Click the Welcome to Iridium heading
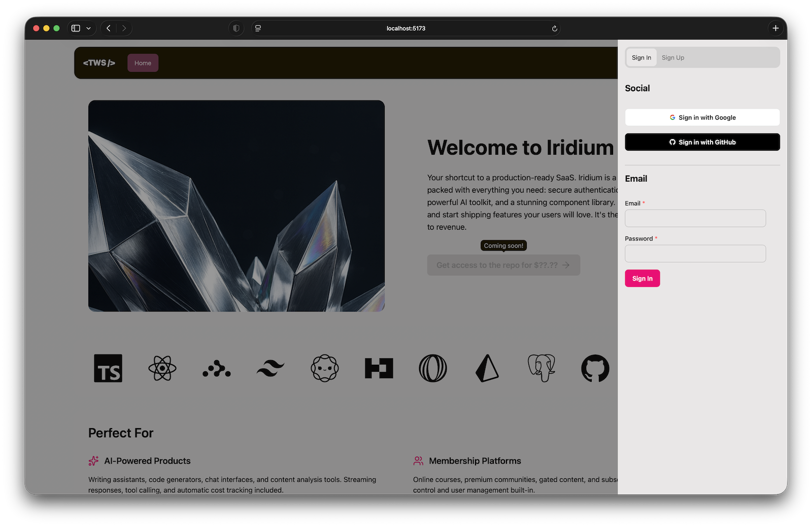Image resolution: width=812 pixels, height=527 pixels. click(521, 148)
